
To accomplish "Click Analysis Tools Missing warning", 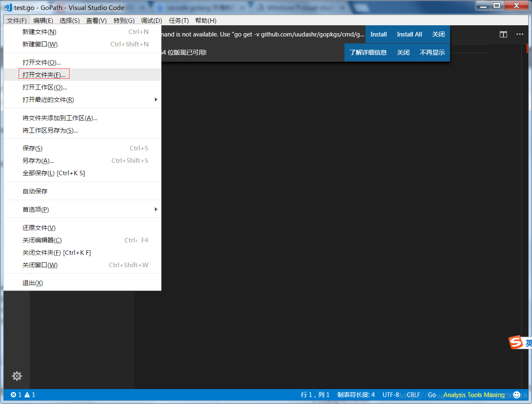I will point(474,395).
